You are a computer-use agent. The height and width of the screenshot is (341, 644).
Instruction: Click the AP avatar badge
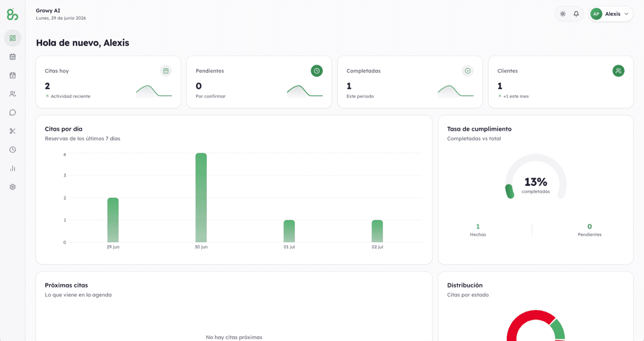(596, 14)
